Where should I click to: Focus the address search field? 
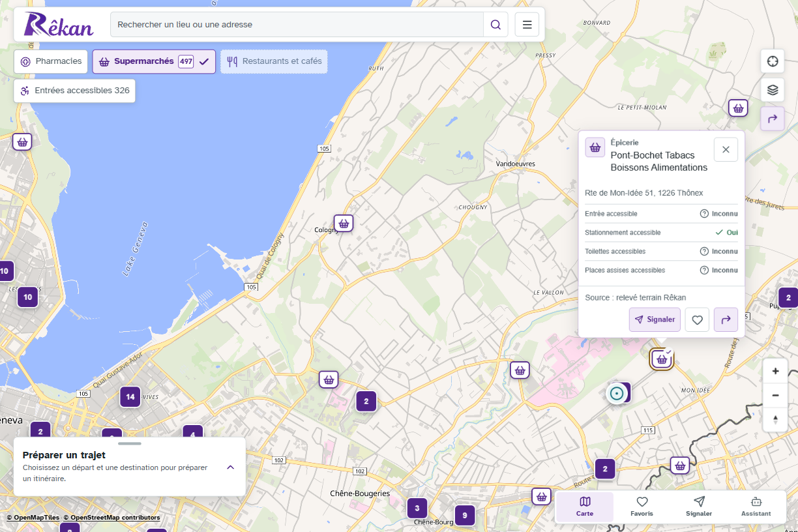[x=297, y=25]
